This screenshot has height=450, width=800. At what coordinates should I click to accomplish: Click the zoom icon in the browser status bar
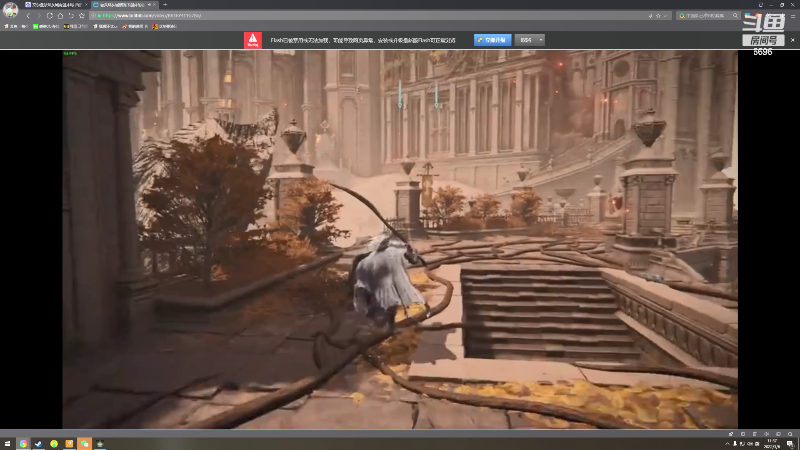(790, 434)
